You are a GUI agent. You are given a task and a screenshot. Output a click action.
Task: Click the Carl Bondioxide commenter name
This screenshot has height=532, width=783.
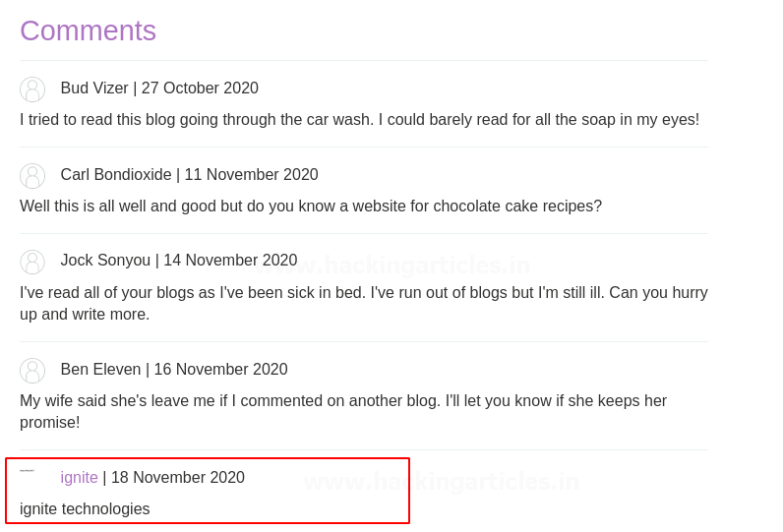(x=116, y=175)
